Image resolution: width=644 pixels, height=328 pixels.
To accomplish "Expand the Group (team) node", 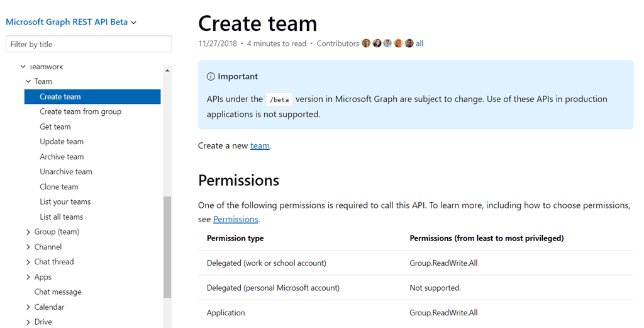I will tap(28, 232).
